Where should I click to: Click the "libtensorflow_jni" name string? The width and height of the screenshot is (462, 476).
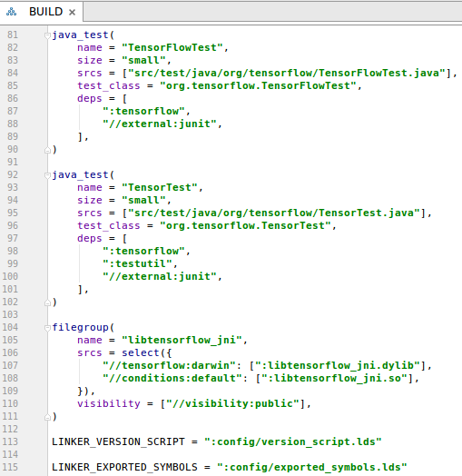(182, 341)
